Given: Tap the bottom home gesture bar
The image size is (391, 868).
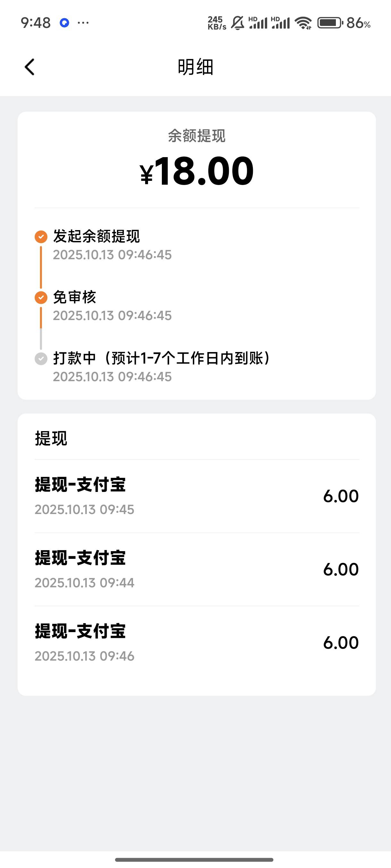Looking at the screenshot, I should point(194,860).
